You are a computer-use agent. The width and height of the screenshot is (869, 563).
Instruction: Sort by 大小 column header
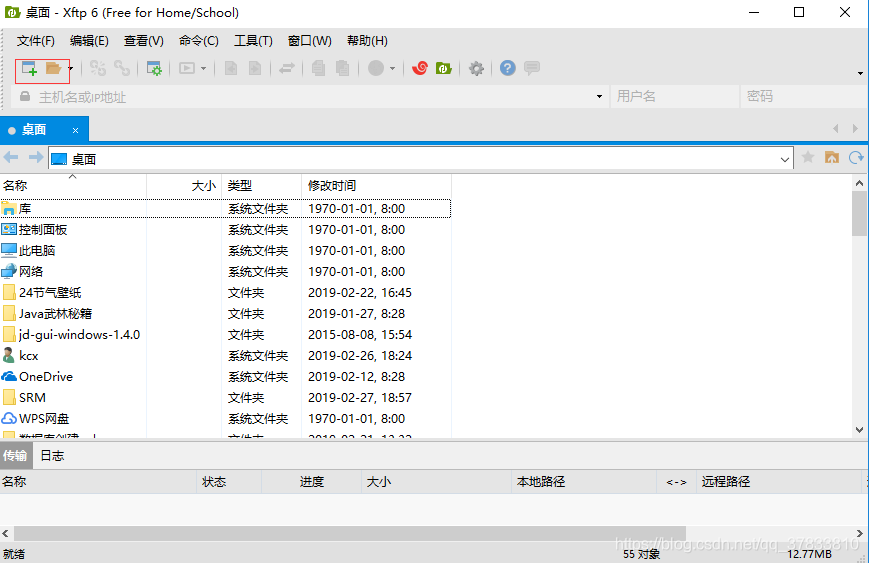[x=184, y=186]
